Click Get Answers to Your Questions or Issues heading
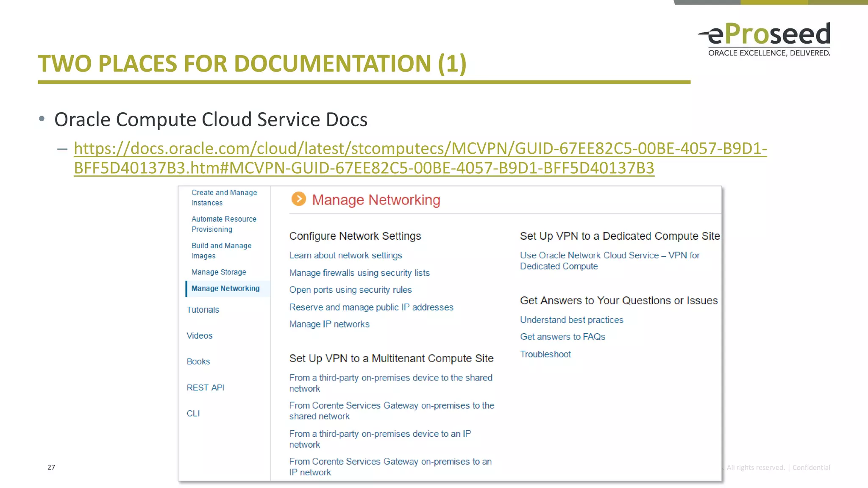 (619, 300)
